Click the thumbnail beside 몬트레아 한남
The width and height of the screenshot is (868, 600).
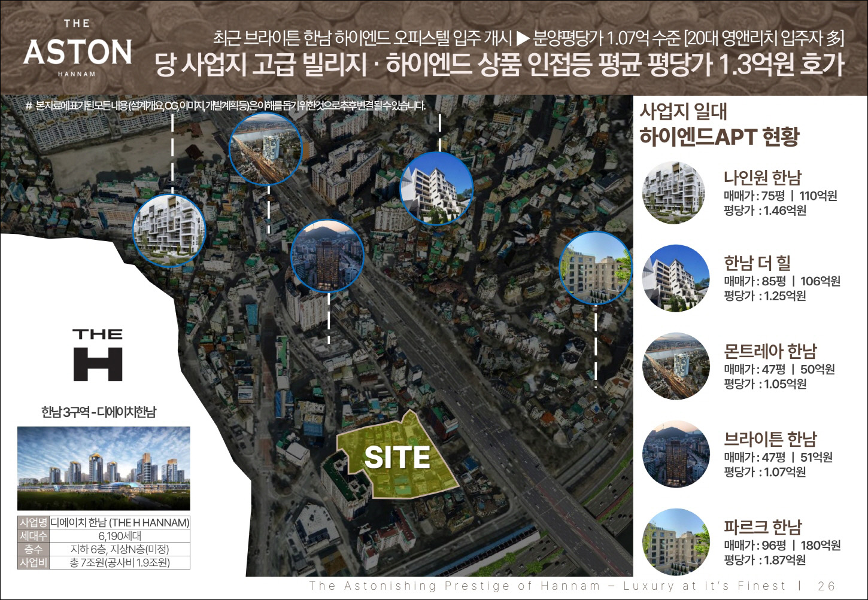[675, 366]
